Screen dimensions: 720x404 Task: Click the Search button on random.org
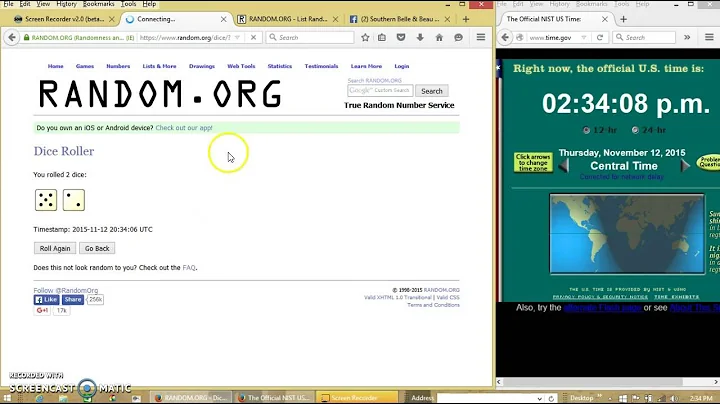(432, 91)
